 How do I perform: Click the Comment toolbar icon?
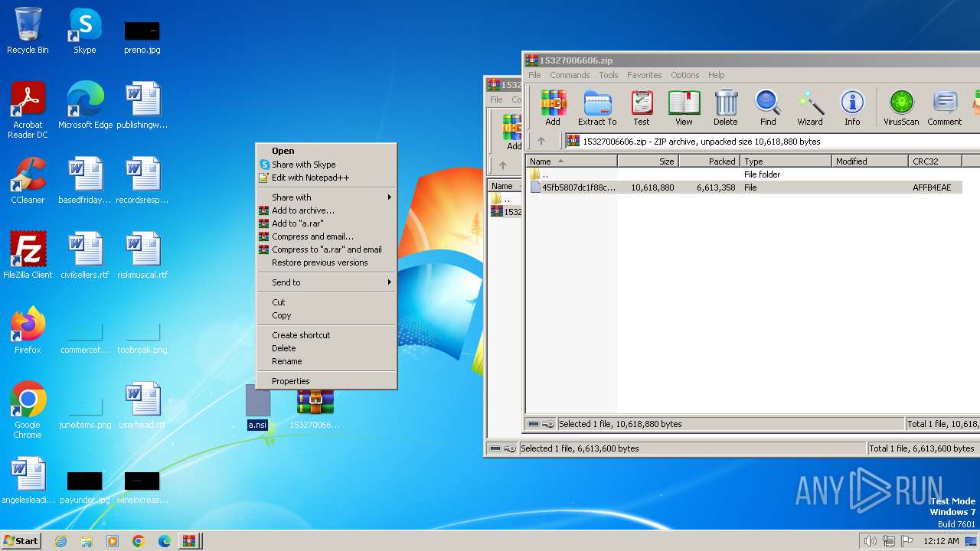pos(945,107)
